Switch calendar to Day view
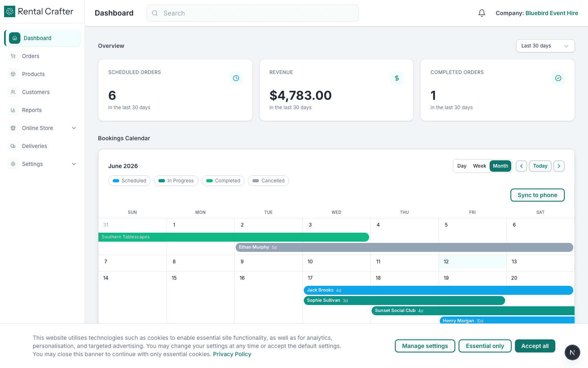This screenshot has width=588, height=368. pos(462,166)
